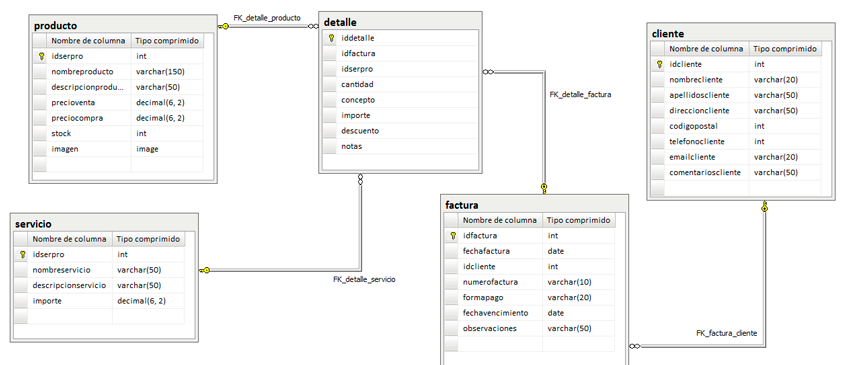This screenshot has width=850, height=365.
Task: Click the empty new-column row in cliente table
Action: (x=736, y=188)
